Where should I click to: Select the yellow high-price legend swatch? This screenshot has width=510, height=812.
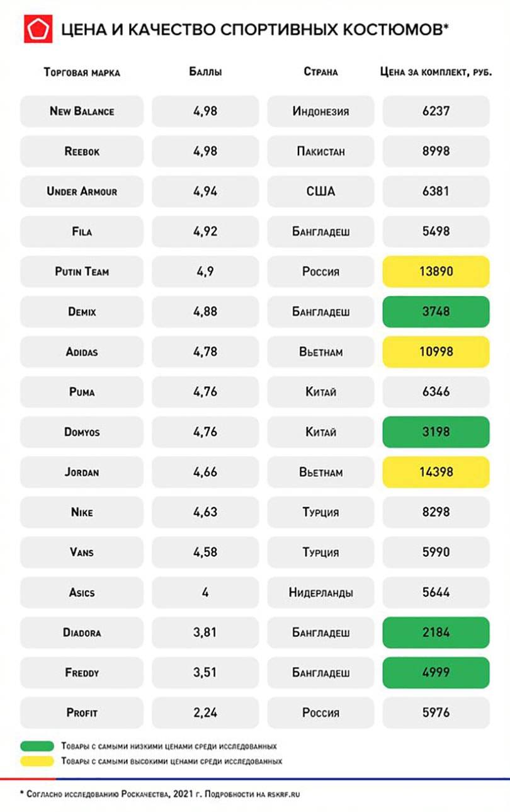(37, 762)
